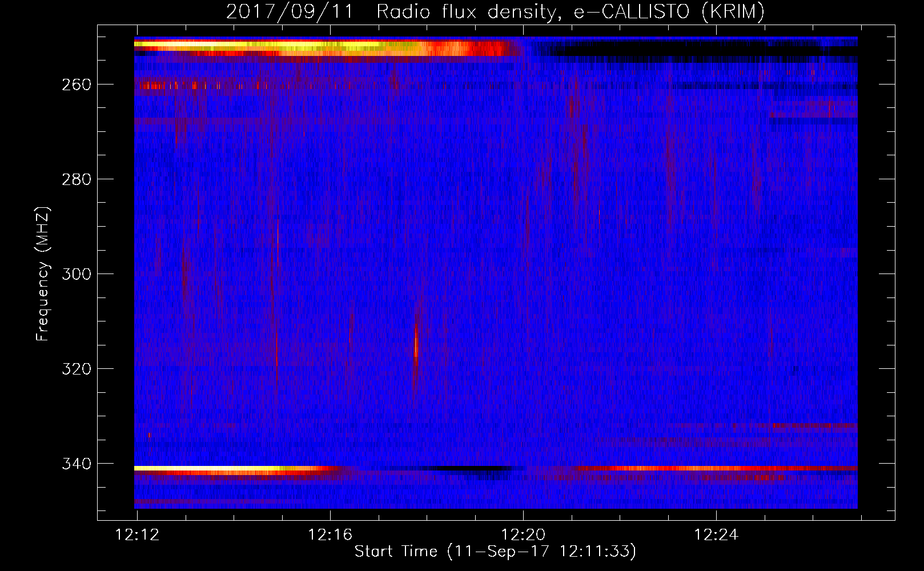Image resolution: width=924 pixels, height=571 pixels.
Task: Click the 12:20 time tick label
Action: (x=523, y=535)
